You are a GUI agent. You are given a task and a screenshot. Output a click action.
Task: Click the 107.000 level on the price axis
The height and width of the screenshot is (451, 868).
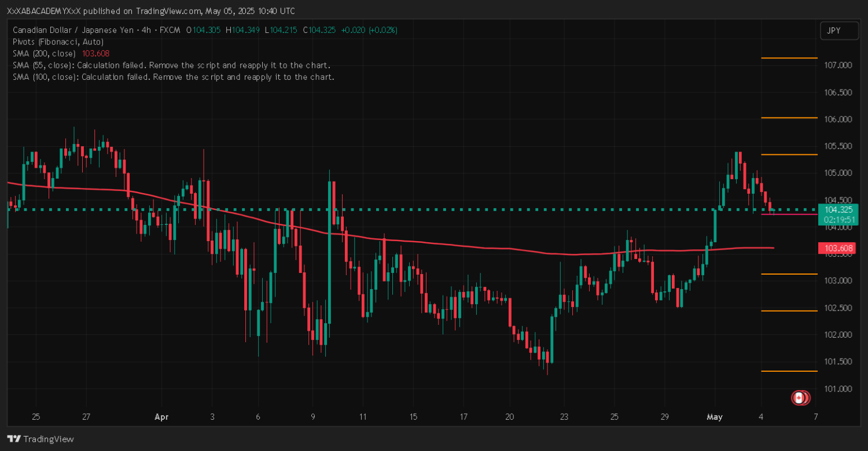pyautogui.click(x=837, y=65)
